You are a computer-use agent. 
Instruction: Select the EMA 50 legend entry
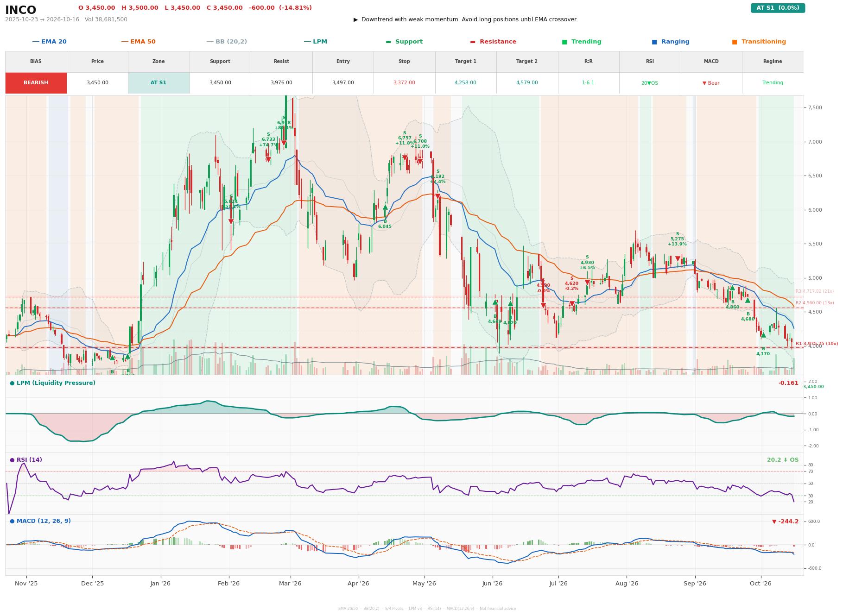pyautogui.click(x=138, y=42)
